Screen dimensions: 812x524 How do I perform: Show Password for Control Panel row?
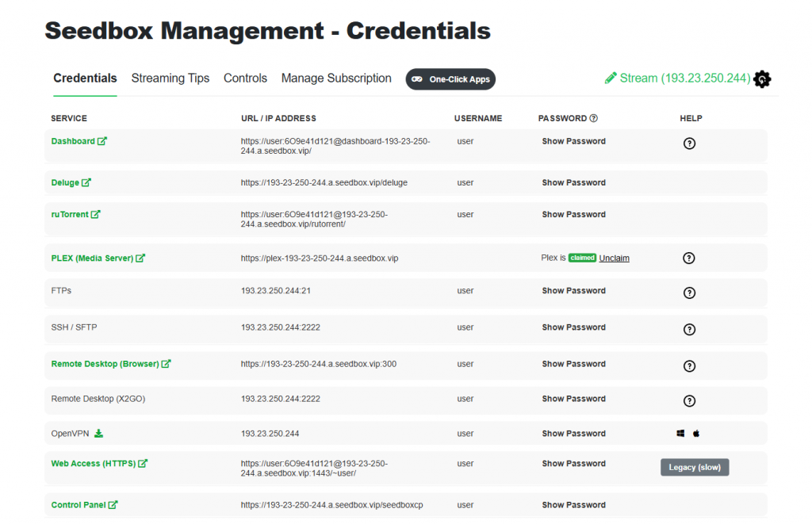(x=574, y=505)
